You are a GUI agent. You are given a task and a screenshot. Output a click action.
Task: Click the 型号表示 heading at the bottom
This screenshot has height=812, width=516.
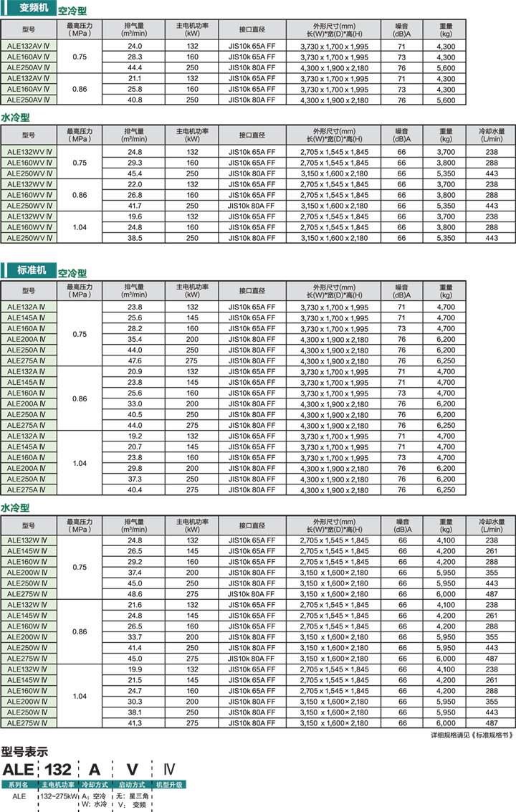tap(24, 752)
